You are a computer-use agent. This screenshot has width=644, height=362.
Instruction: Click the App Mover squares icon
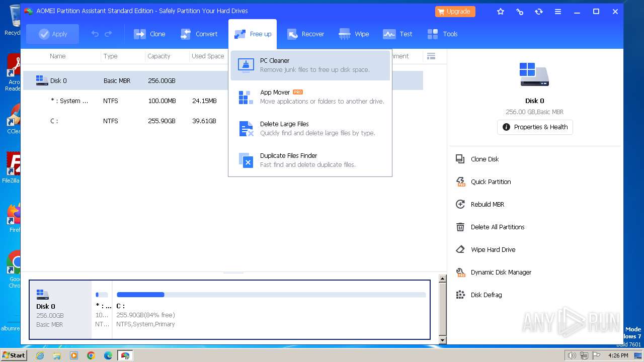click(x=246, y=97)
